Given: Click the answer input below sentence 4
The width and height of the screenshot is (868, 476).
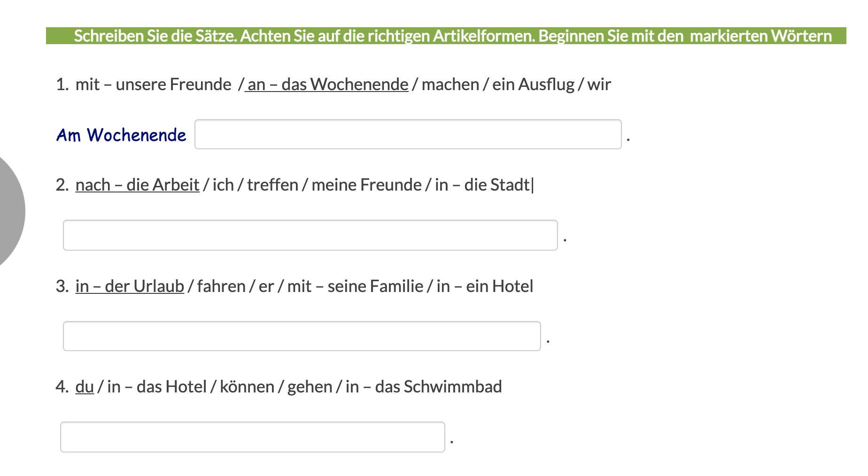Looking at the screenshot, I should click(253, 437).
